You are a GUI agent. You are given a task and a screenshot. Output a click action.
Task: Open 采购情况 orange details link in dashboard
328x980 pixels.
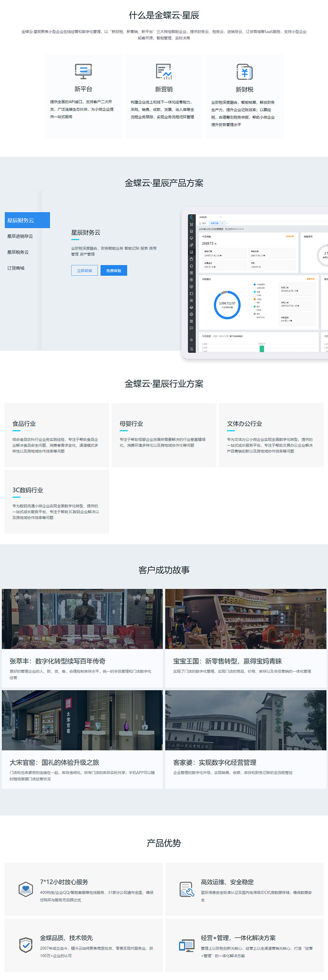coord(310,279)
